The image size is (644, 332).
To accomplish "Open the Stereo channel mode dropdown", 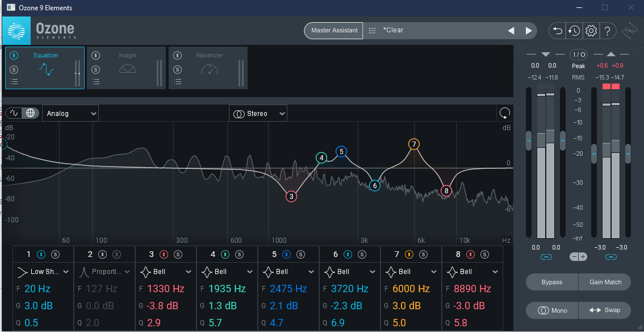I will (x=259, y=114).
